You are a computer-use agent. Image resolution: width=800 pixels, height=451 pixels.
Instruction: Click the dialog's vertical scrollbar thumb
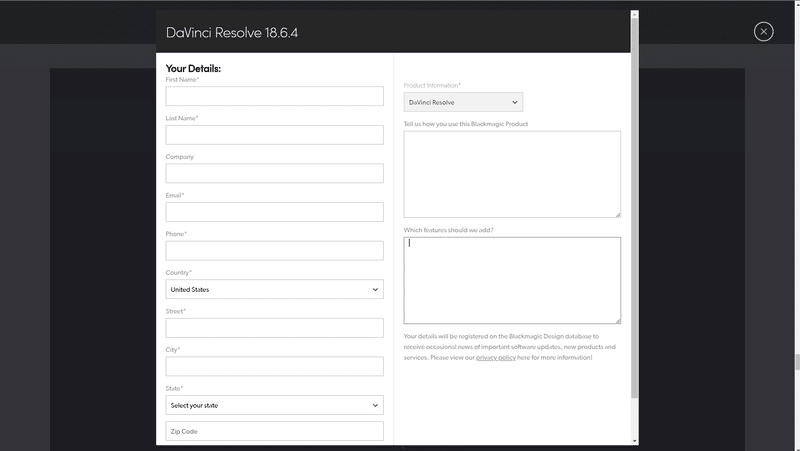coord(635,208)
